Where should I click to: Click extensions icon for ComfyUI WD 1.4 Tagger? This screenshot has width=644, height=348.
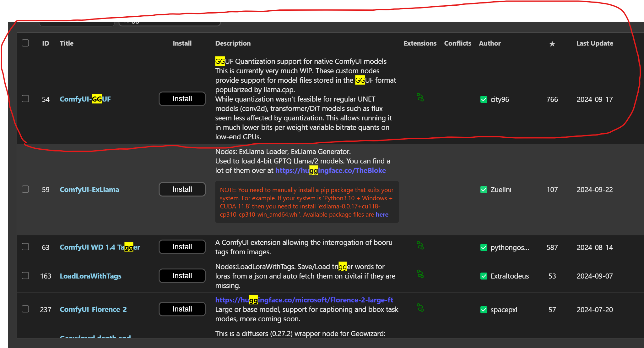pyautogui.click(x=420, y=246)
